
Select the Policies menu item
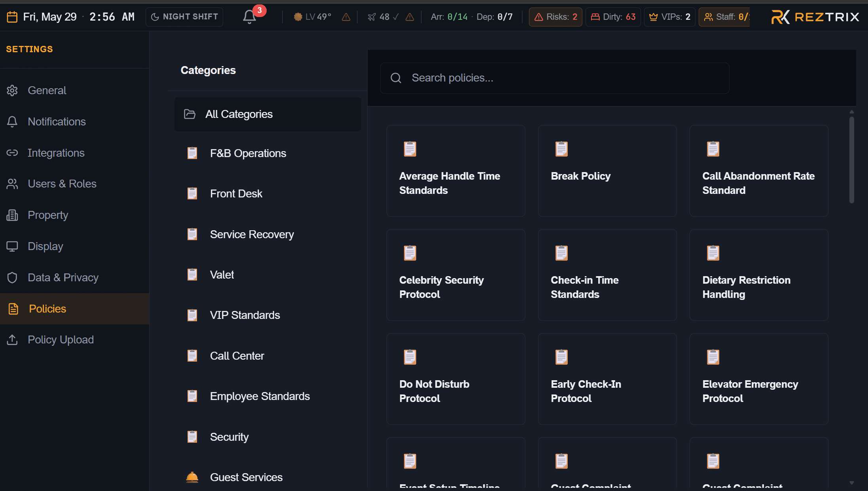[75, 309]
